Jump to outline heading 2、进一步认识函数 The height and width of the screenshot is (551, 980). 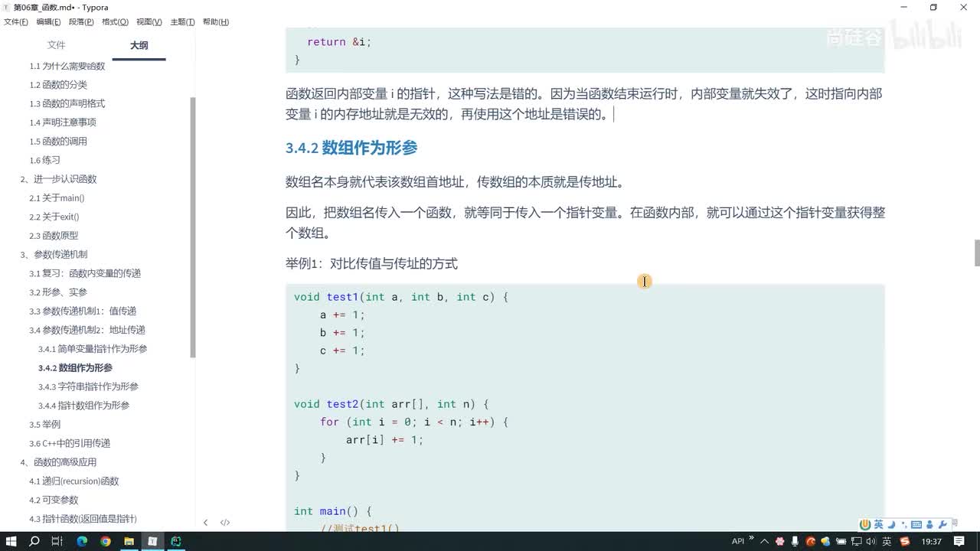tap(58, 179)
